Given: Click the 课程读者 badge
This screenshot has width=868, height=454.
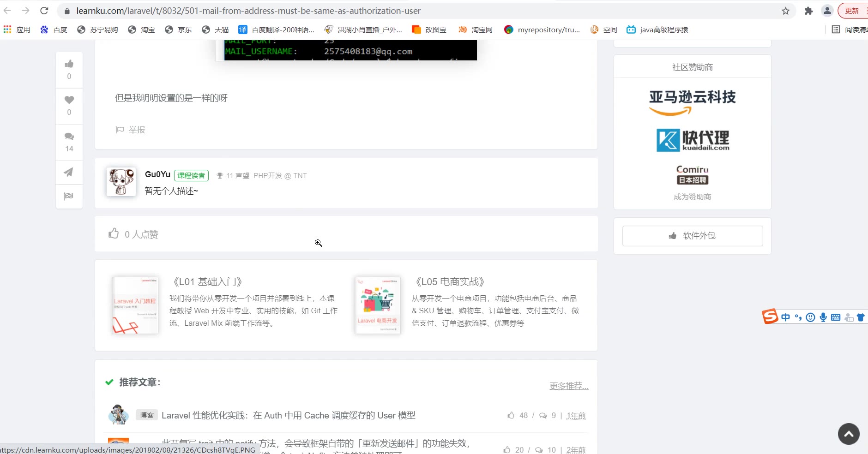Looking at the screenshot, I should (191, 175).
